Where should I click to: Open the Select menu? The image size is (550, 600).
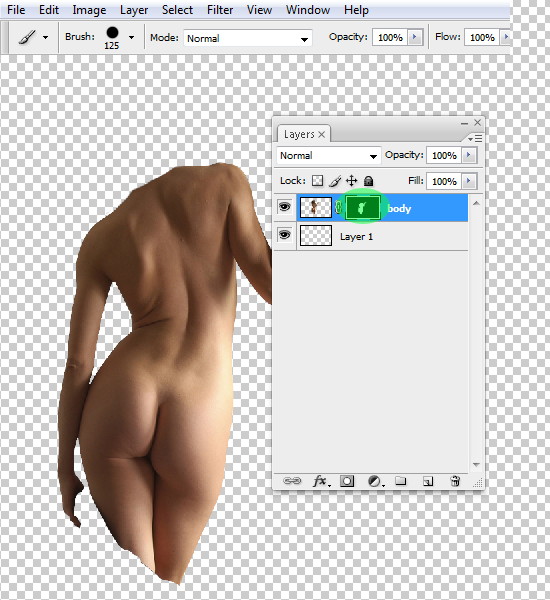point(177,10)
